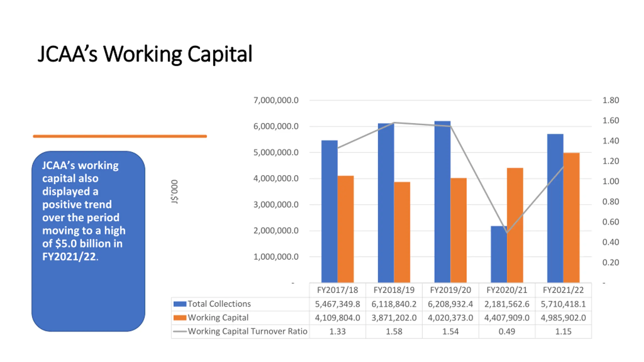Click the 4,000,000.0 left axis label
The image size is (644, 362).
276,178
